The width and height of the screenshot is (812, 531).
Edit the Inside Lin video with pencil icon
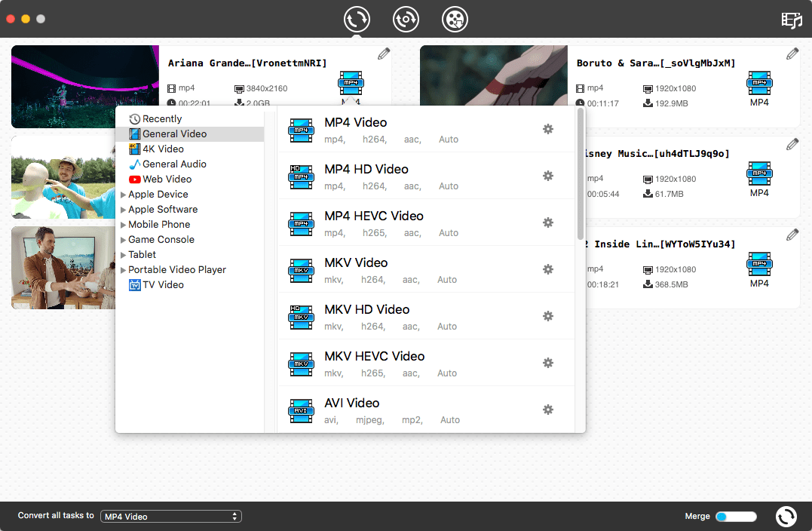pyautogui.click(x=792, y=235)
